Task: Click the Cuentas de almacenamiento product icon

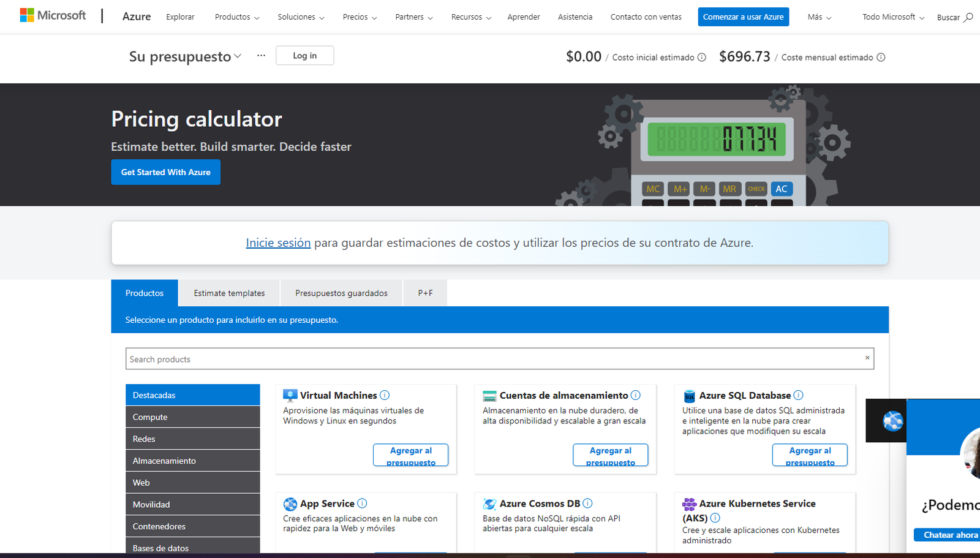Action: pos(489,396)
